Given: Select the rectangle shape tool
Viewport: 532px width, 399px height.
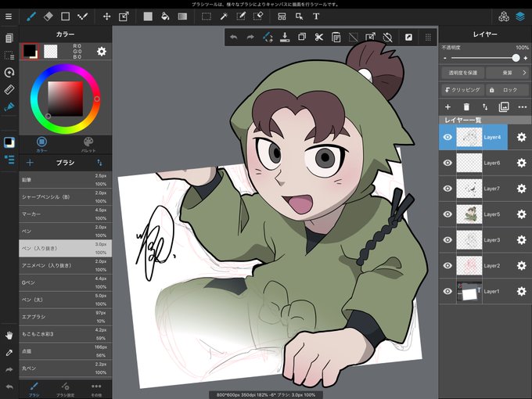Looking at the screenshot, I should click(65, 16).
